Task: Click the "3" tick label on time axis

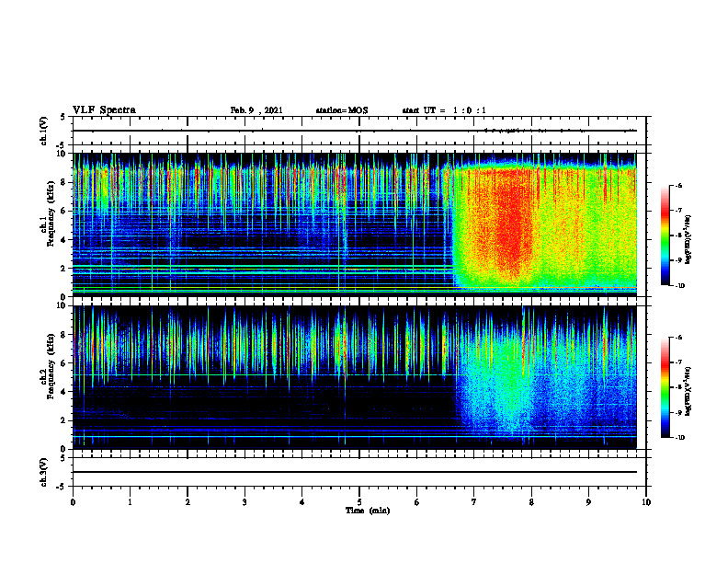Action: click(245, 502)
